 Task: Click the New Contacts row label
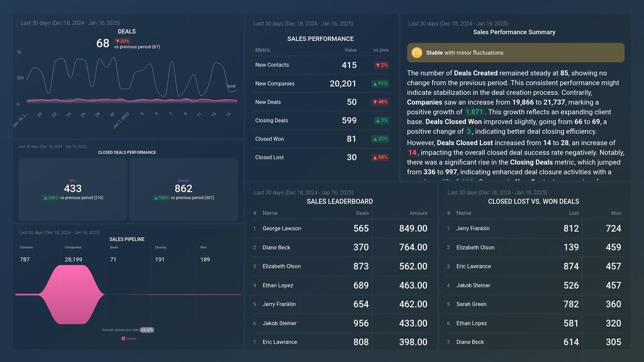(272, 65)
